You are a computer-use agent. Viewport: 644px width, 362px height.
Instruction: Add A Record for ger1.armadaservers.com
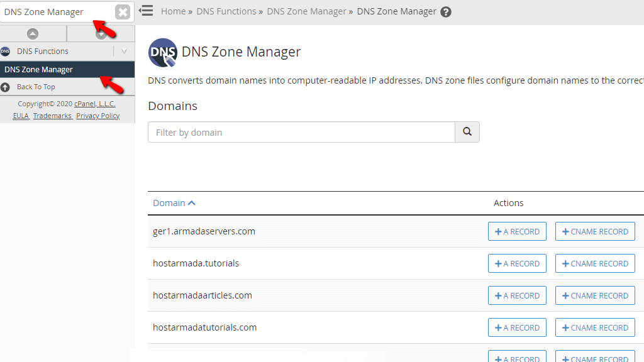pos(517,231)
